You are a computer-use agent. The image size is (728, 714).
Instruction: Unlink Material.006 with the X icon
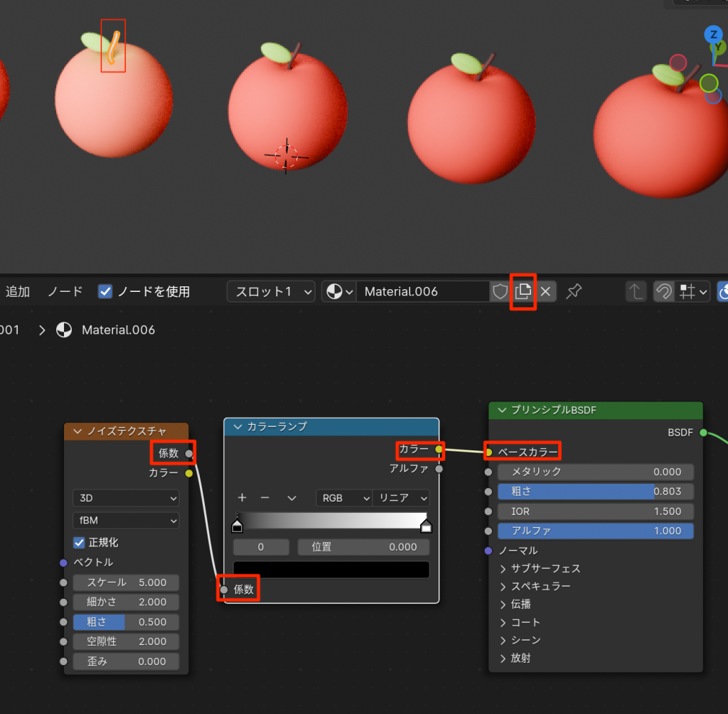coord(545,291)
